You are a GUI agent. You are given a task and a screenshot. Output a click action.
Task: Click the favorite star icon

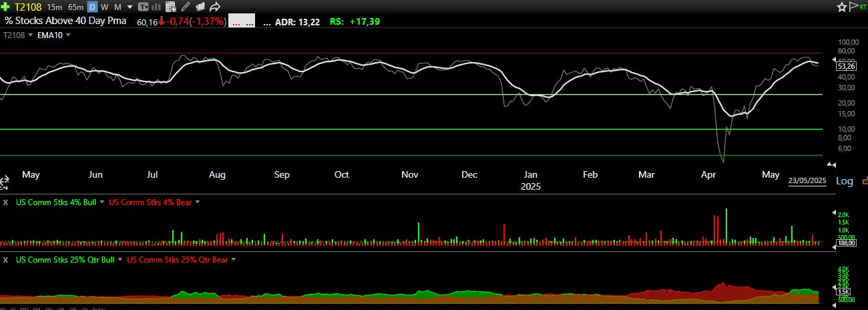pyautogui.click(x=843, y=7)
